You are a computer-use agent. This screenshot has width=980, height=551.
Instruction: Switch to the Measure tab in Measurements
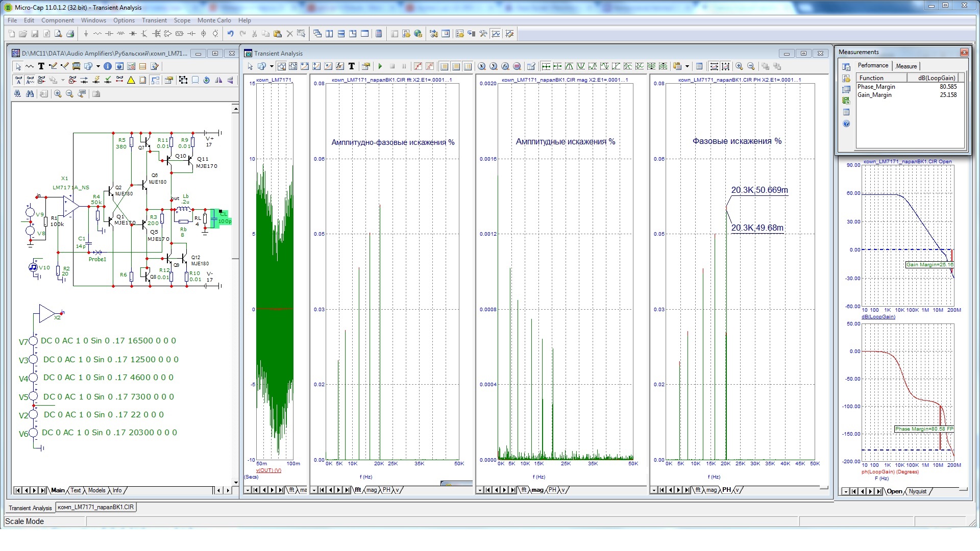pyautogui.click(x=906, y=66)
